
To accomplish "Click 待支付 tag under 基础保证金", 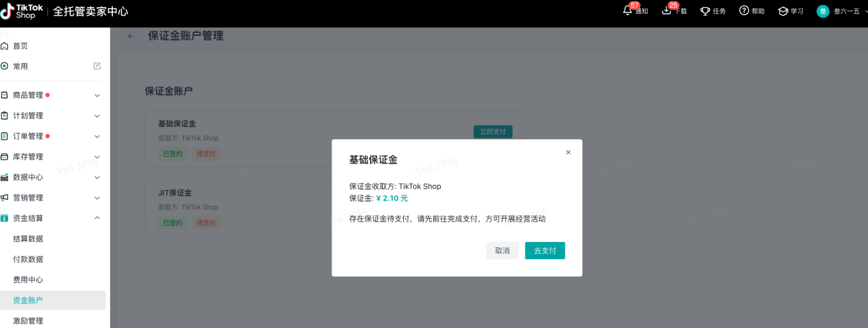I will (x=206, y=154).
